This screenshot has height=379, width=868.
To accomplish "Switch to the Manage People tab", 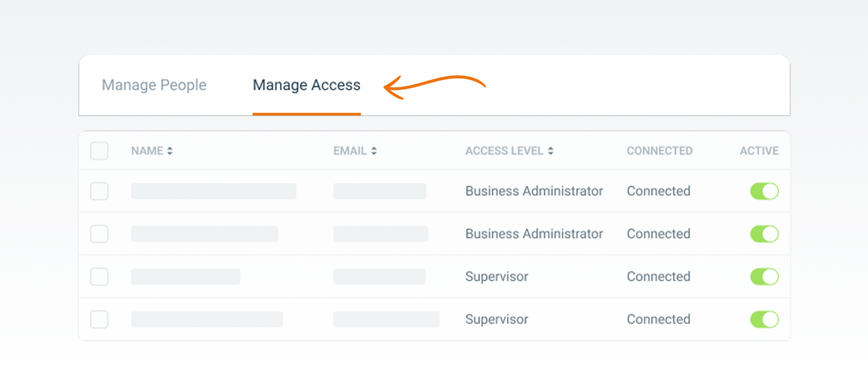I will 154,85.
